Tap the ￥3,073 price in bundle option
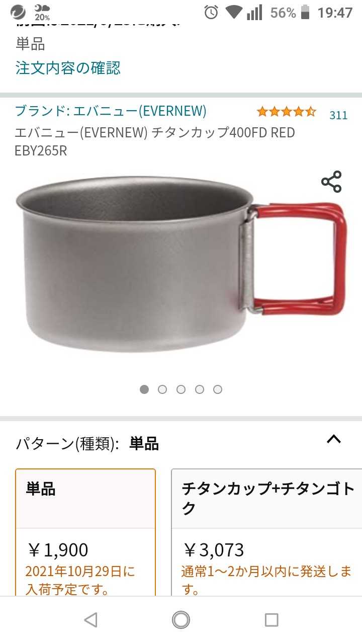 click(214, 550)
